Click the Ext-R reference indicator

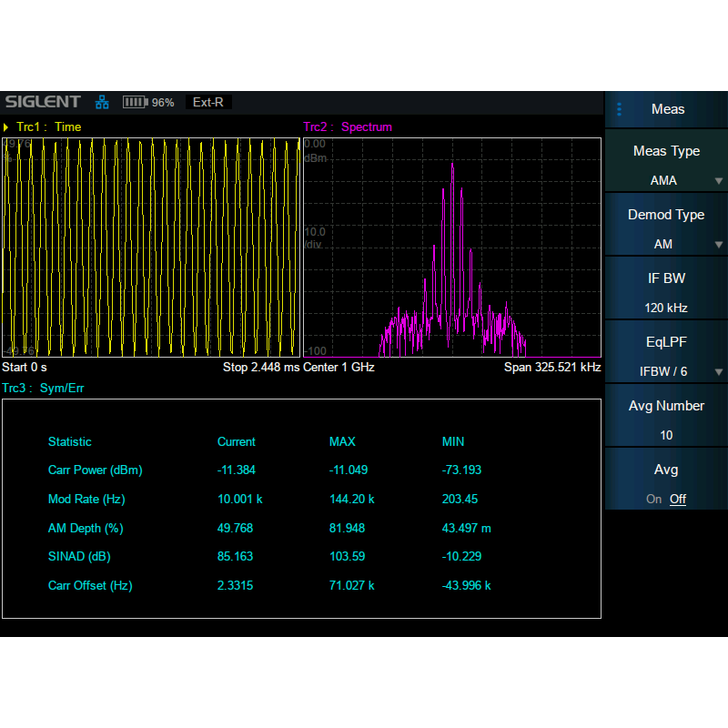[208, 102]
